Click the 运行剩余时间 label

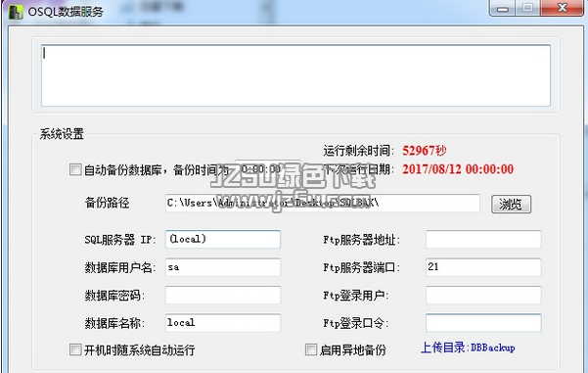(358, 151)
